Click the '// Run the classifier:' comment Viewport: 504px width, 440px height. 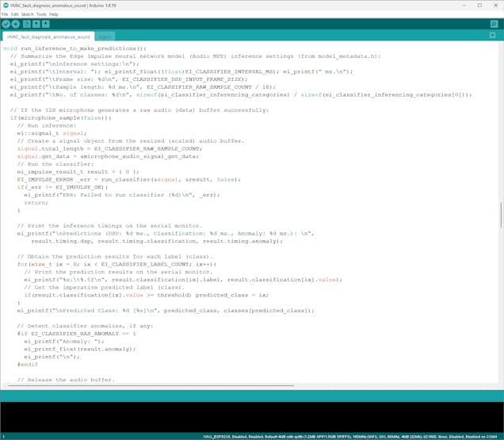(55, 164)
